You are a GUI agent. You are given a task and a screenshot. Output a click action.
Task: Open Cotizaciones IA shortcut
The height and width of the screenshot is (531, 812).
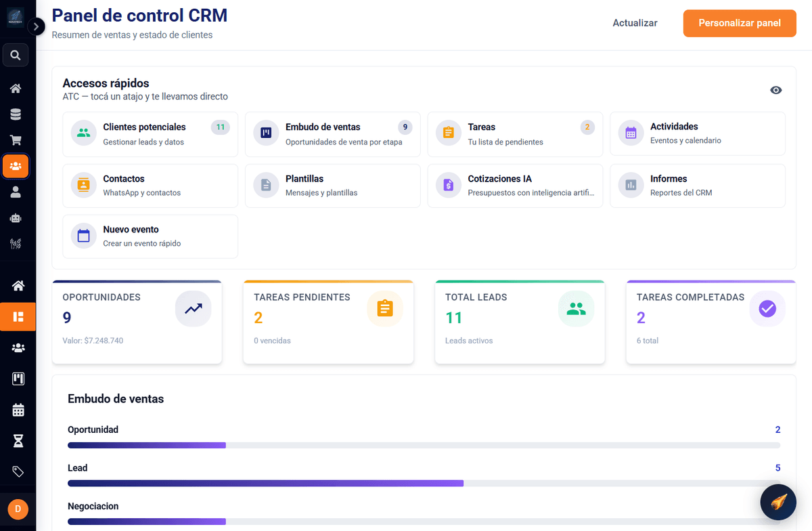pyautogui.click(x=515, y=186)
